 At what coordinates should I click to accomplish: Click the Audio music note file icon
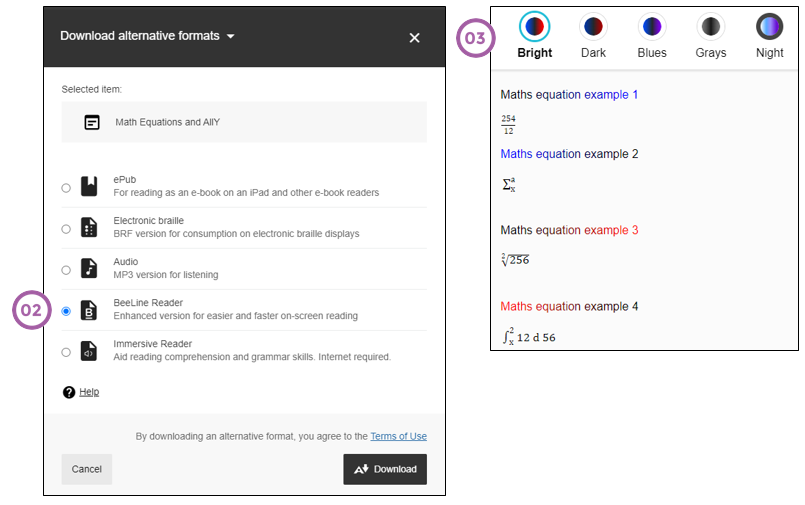[x=89, y=268]
